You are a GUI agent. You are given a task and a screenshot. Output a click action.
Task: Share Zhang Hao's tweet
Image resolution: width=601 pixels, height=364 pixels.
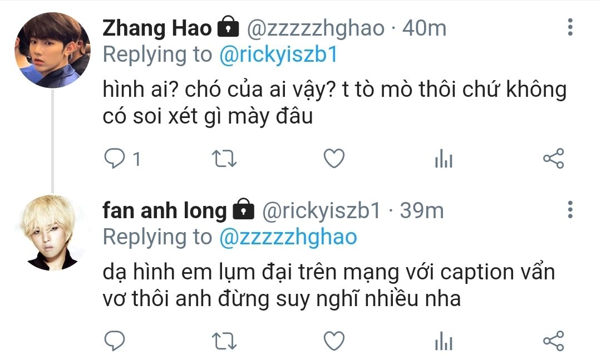point(554,158)
